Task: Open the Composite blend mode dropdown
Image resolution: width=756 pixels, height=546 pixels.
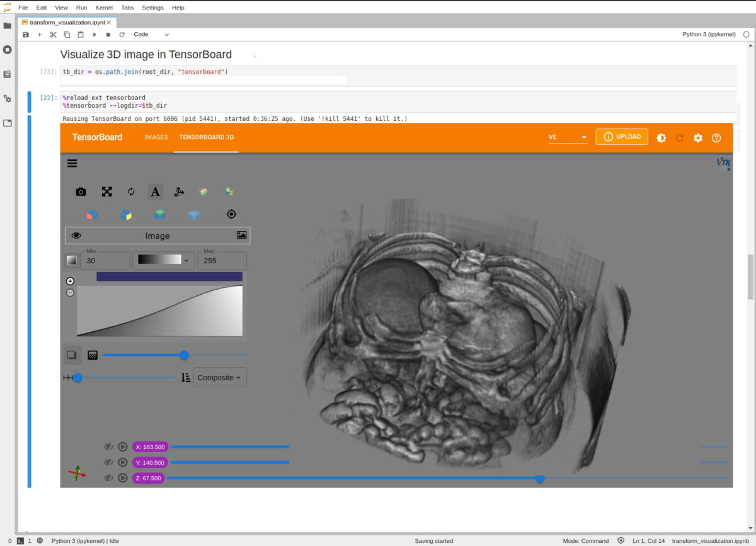Action: click(x=218, y=377)
